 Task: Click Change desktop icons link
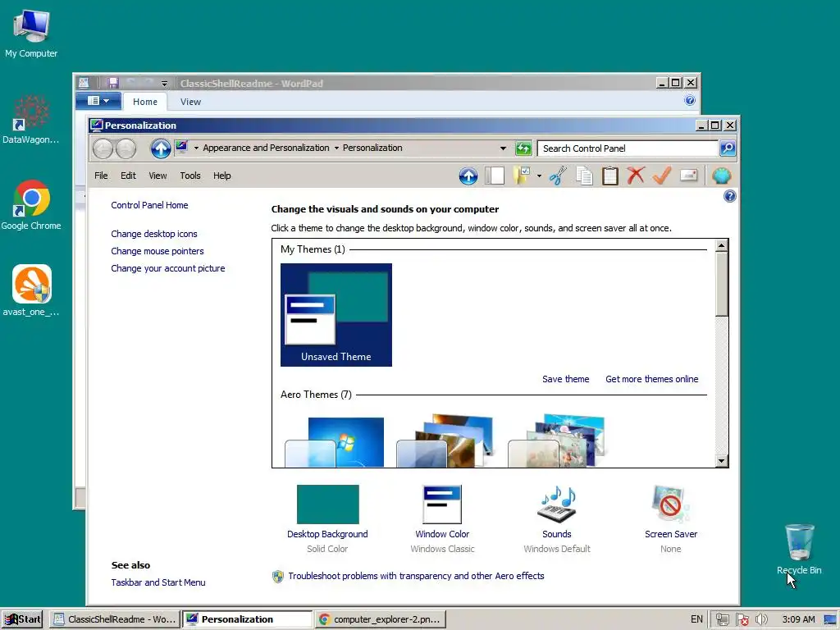point(154,234)
